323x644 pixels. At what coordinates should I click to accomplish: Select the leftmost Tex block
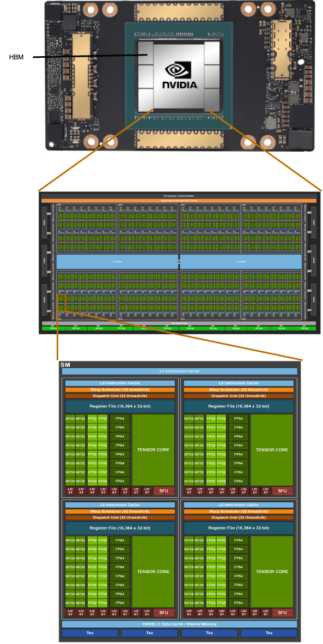[x=90, y=633]
